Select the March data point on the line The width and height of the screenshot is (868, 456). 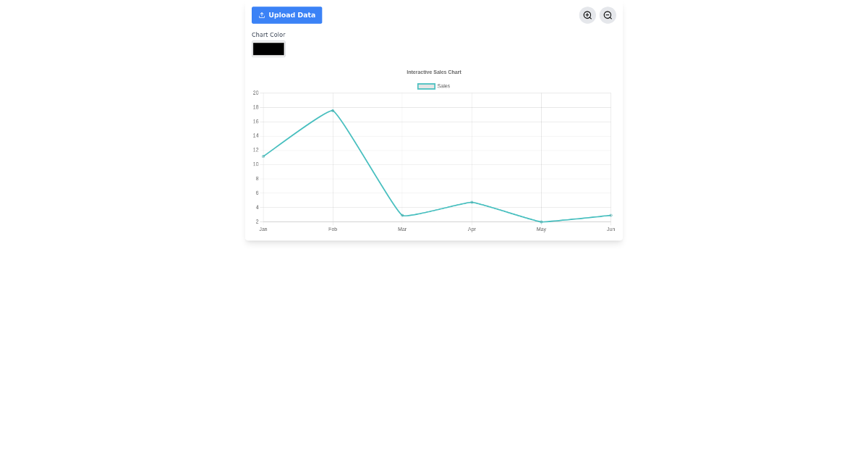click(x=402, y=215)
